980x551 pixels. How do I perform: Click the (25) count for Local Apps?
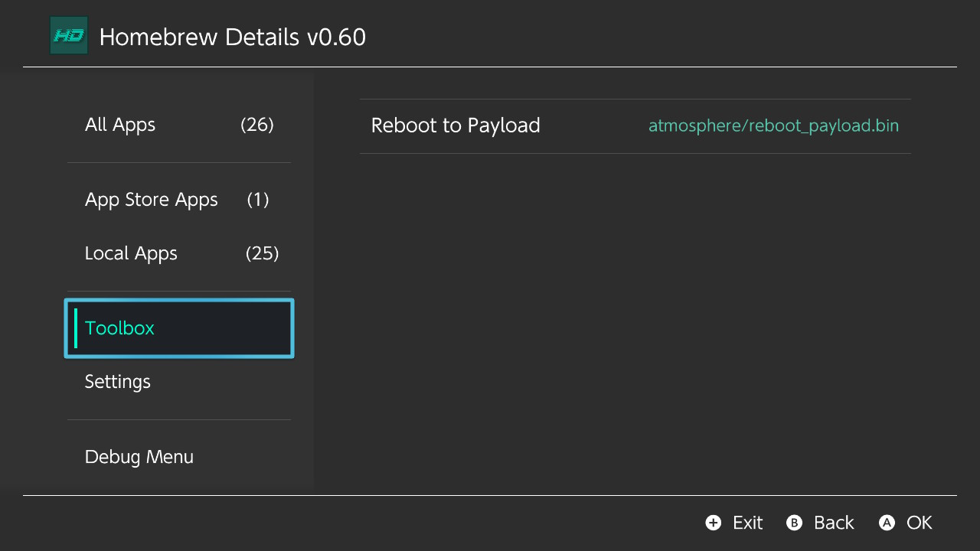coord(262,253)
